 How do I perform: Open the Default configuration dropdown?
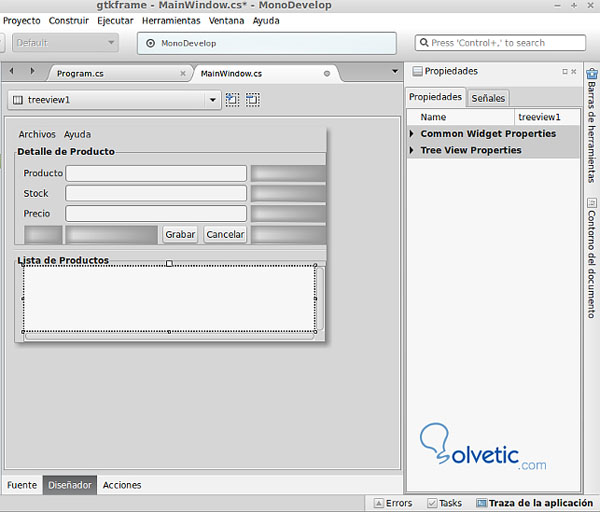click(x=65, y=43)
